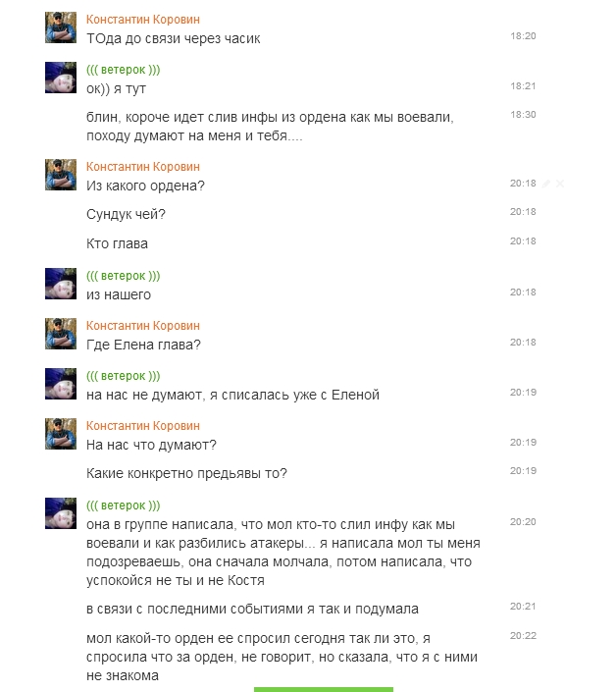Select the message 'Какие конкретно предьявы то?'
Screen dimensions: 616x692
pos(186,473)
